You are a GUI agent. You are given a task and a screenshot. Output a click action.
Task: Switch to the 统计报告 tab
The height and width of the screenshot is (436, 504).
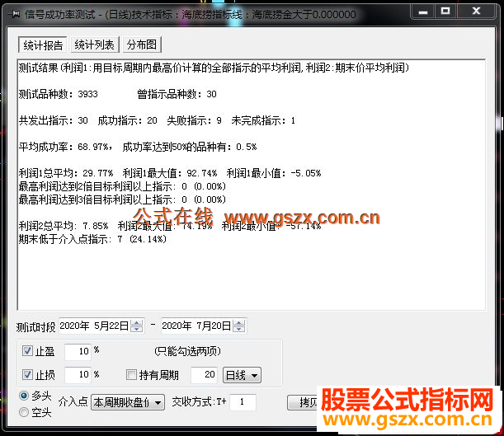43,45
